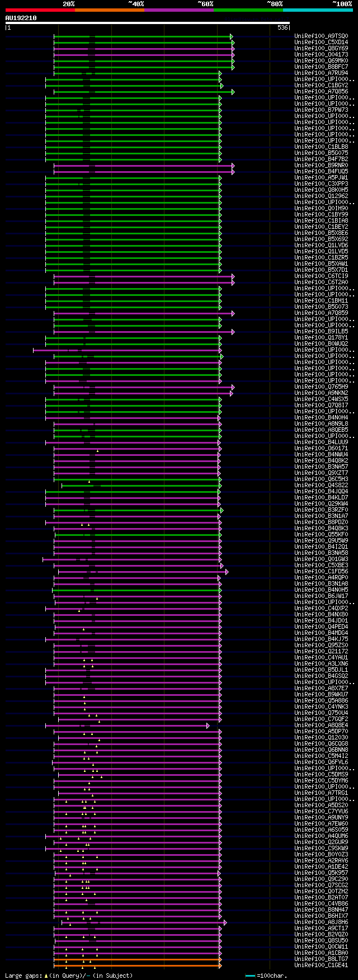The height and width of the screenshot is (980, 358).
Task: Select hit label UniRef100_A7TRG1
Action: click(321, 793)
